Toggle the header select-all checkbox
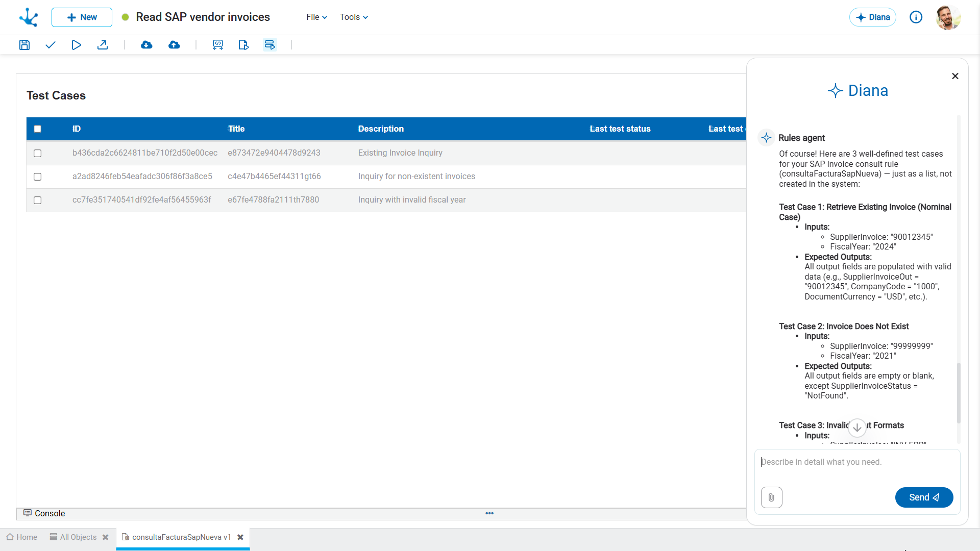This screenshot has width=980, height=551. tap(37, 129)
